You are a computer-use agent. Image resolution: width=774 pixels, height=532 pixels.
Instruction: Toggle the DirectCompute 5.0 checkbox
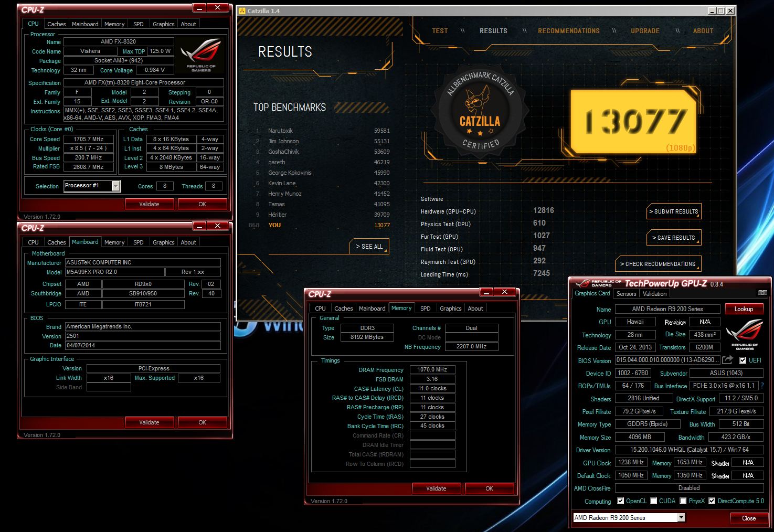pyautogui.click(x=712, y=501)
